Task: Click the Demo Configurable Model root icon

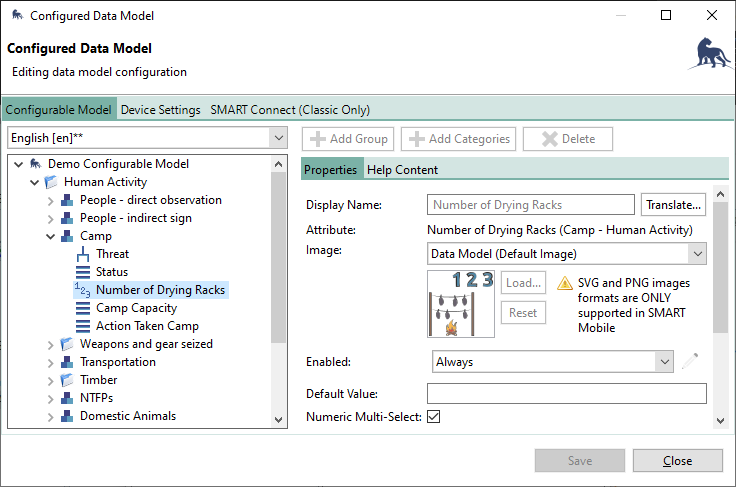Action: tap(35, 164)
